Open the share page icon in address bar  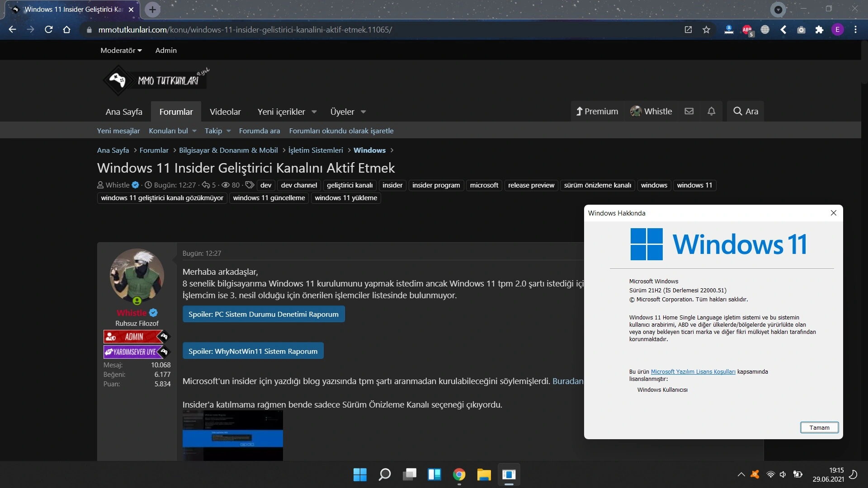[x=688, y=30]
